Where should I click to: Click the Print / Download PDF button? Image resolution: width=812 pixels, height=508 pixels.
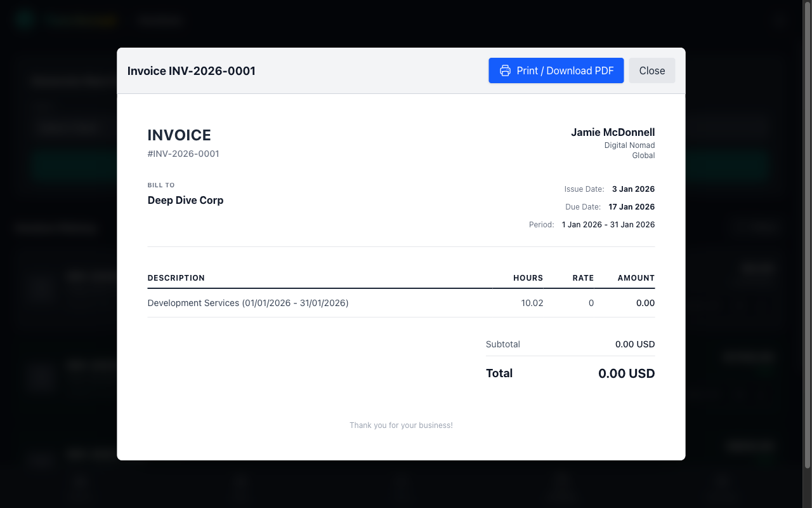[556, 70]
